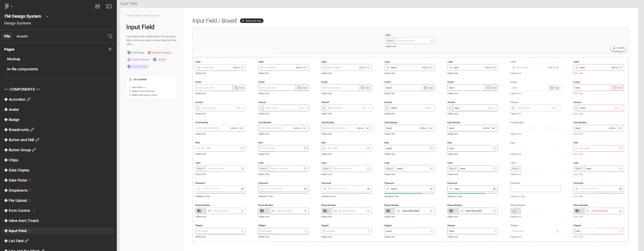Image resolution: width=644 pixels, height=251 pixels.
Task: Select the List Field page
Action: (x=58, y=241)
